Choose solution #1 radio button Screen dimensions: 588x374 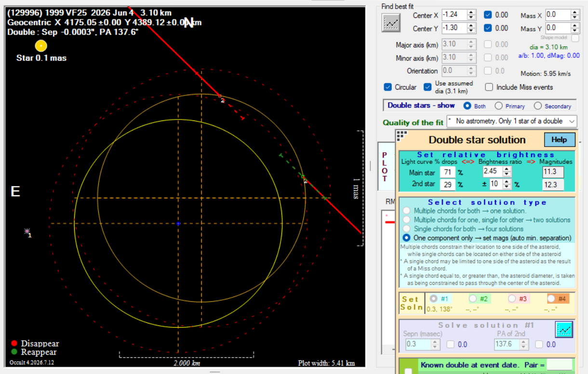[433, 299]
